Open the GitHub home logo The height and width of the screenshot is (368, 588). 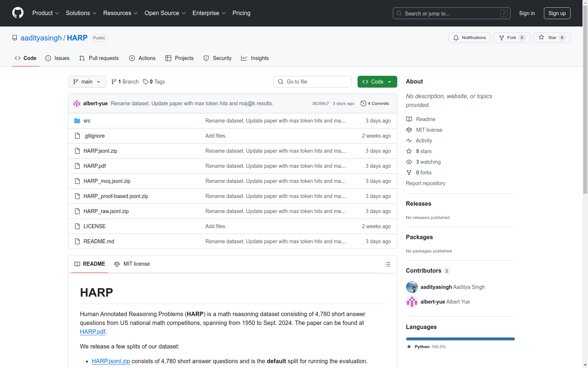(18, 13)
